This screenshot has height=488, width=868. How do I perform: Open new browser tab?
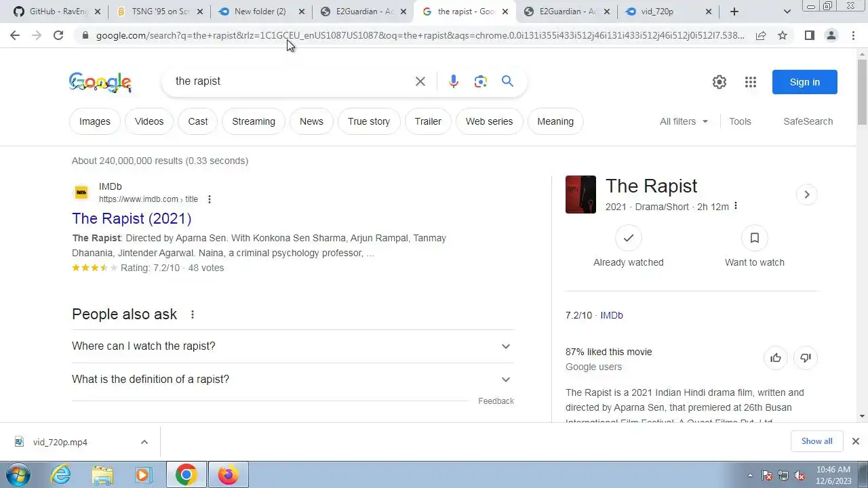coord(734,12)
